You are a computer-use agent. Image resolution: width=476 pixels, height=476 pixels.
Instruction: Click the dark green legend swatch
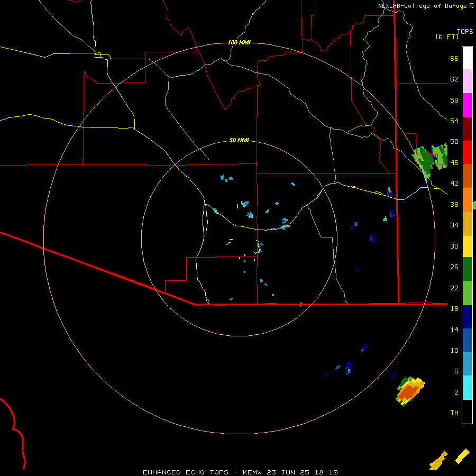pos(467,269)
